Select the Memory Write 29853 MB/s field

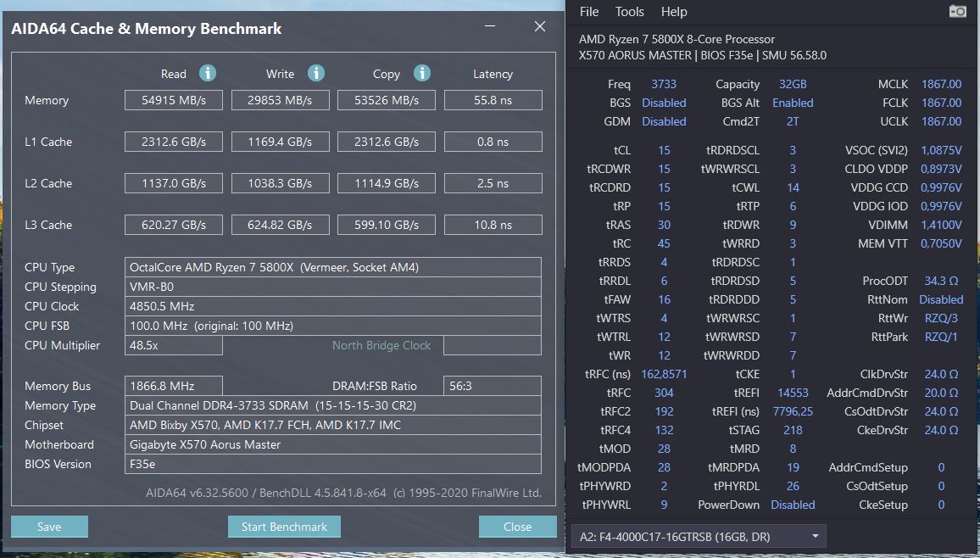click(280, 100)
